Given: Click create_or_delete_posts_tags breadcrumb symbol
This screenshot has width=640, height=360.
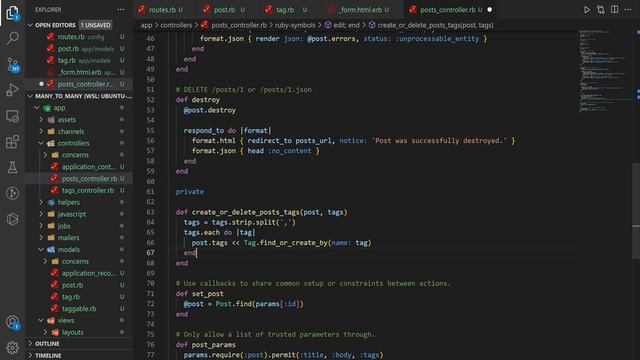Looking at the screenshot, I should coord(431,25).
